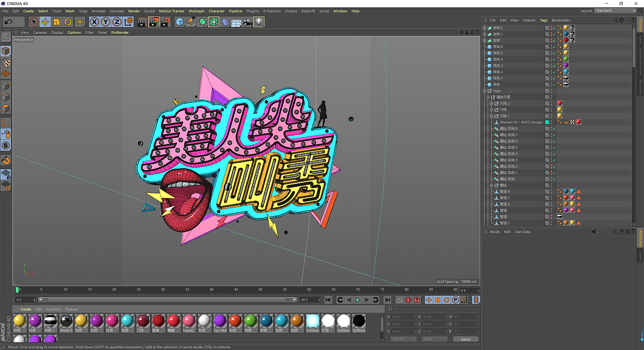Toggle enable checkmark for 放样.2
Image resolution: width=644 pixels, height=350 pixels.
point(554,28)
